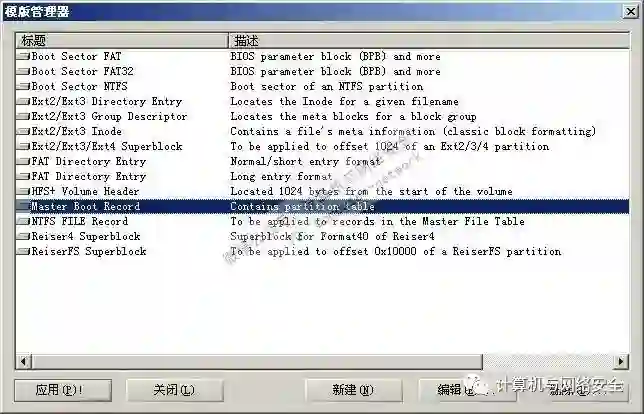
Task: Select the Master Boot Record row
Action: (x=322, y=206)
